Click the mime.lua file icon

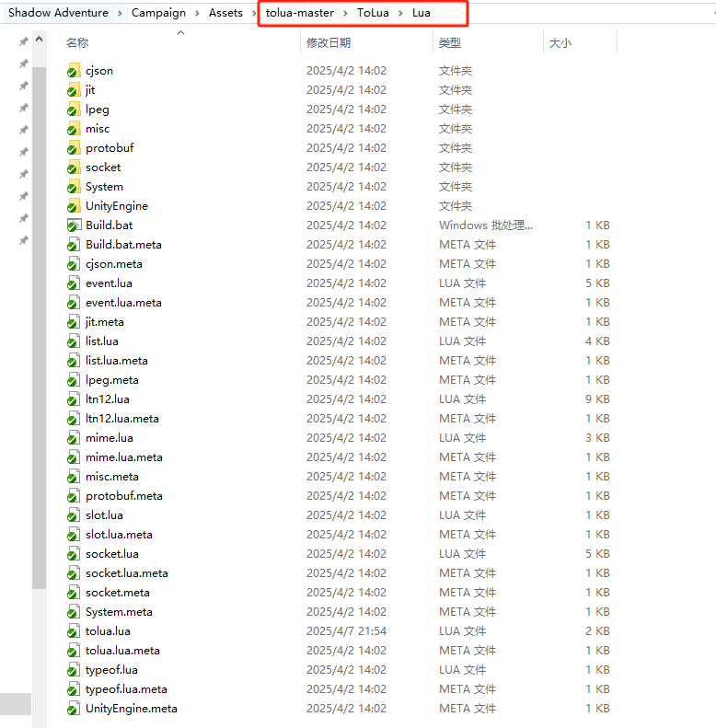click(74, 438)
